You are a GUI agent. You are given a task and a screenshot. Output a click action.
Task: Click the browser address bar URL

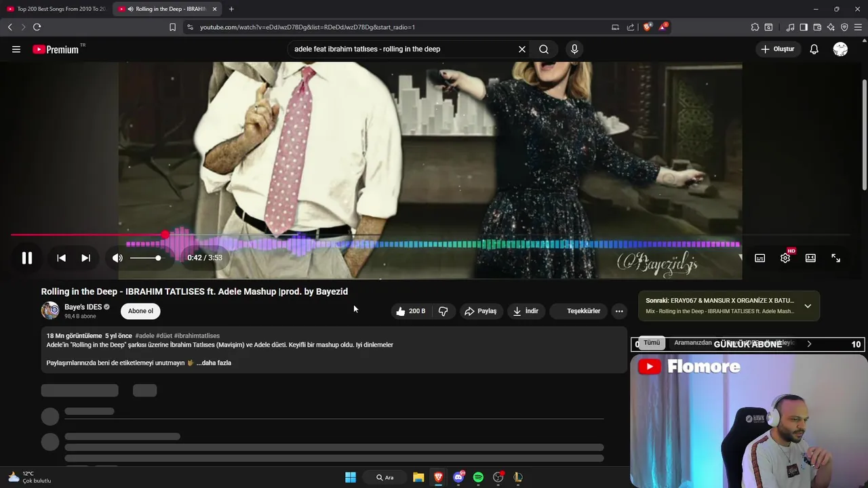(307, 27)
